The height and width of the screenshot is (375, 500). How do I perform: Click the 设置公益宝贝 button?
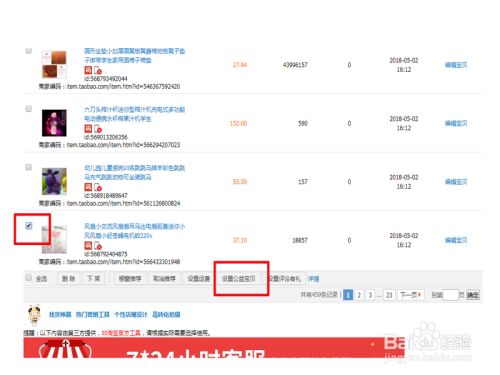pos(239,278)
